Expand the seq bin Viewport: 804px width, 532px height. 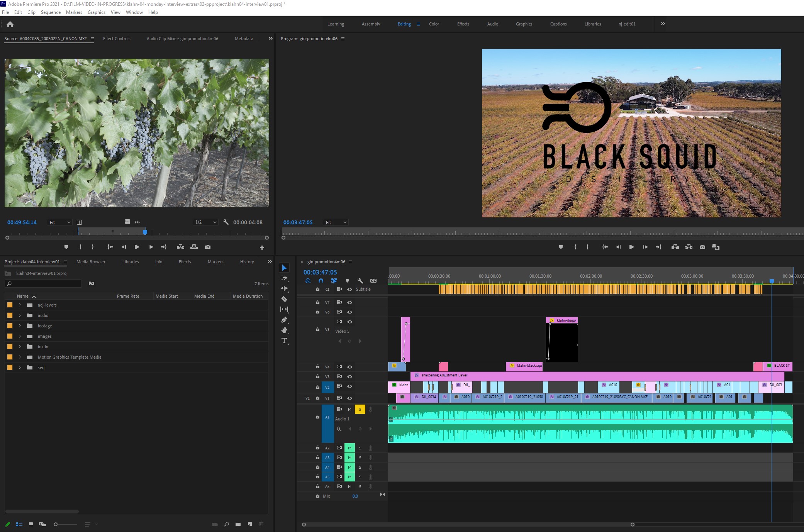pyautogui.click(x=20, y=368)
